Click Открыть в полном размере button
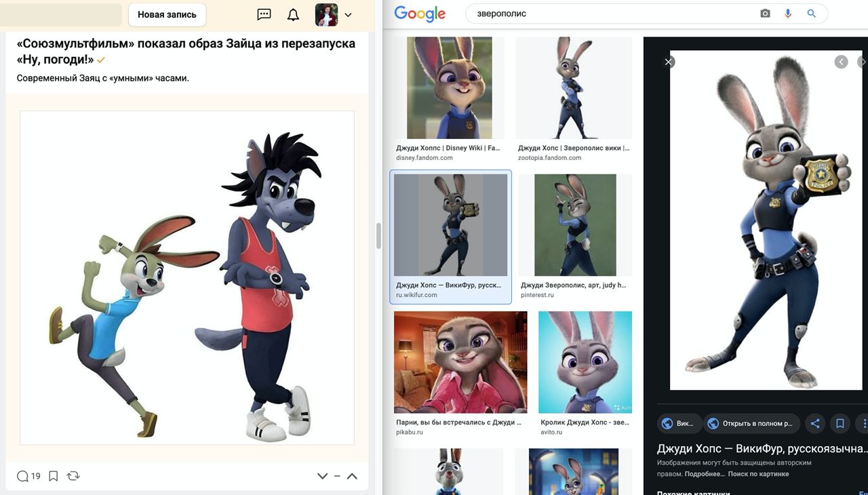Screen dimensions: 868x495 click(751, 423)
